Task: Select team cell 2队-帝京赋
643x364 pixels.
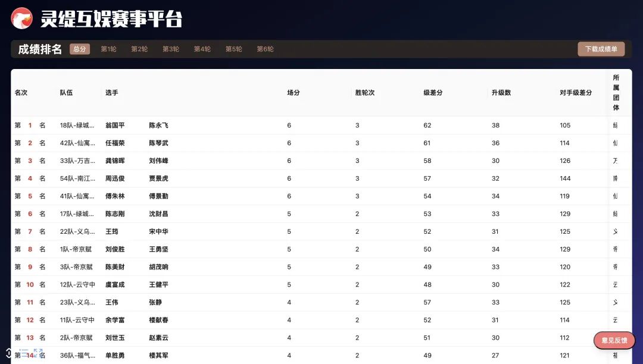Action: tap(76, 338)
